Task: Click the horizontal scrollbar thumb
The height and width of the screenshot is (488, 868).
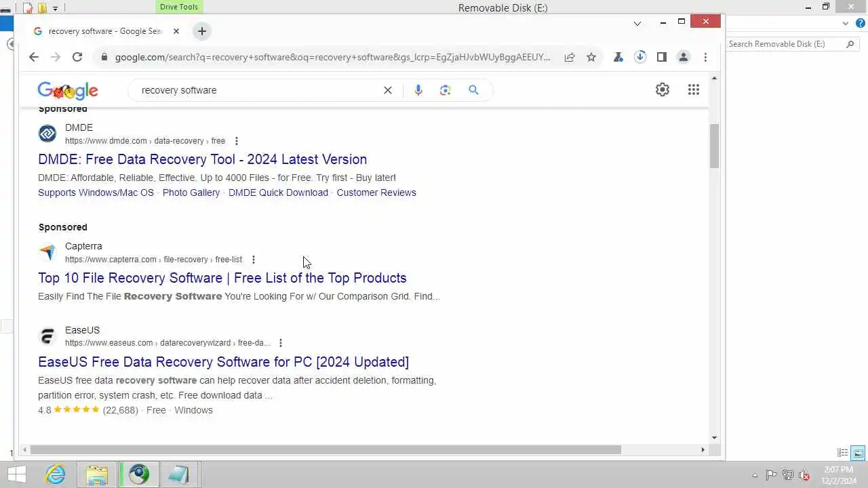Action: tap(325, 449)
